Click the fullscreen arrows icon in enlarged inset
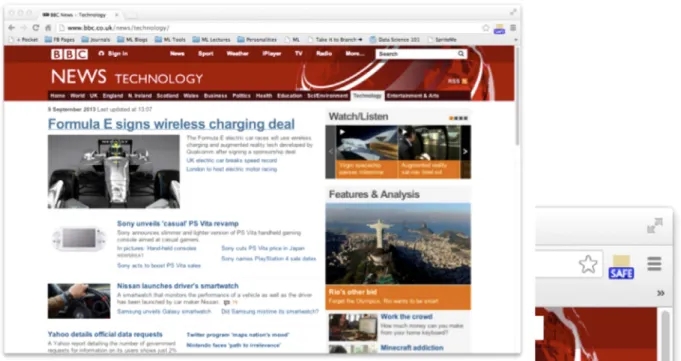 click(655, 226)
